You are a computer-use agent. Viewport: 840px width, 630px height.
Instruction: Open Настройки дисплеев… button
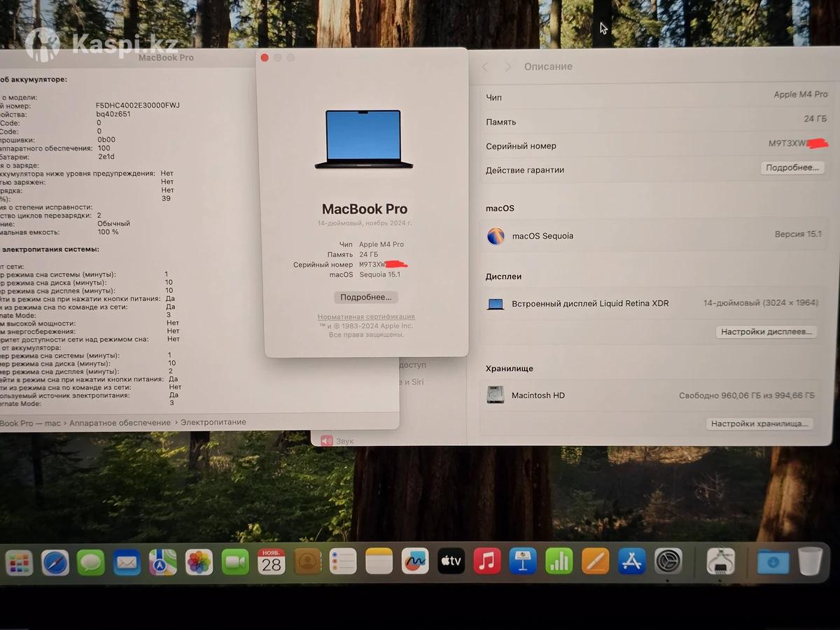click(x=766, y=332)
